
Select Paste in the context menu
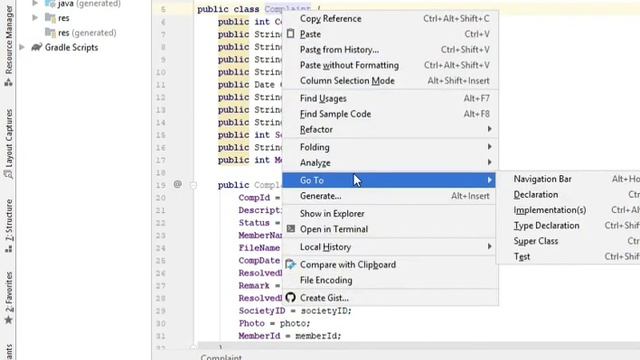(x=390, y=34)
